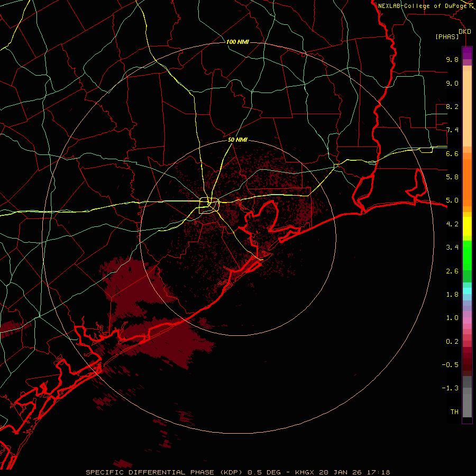476x476 pixels.
Task: Click the purple band at the top of the color bar
Action: (x=467, y=53)
